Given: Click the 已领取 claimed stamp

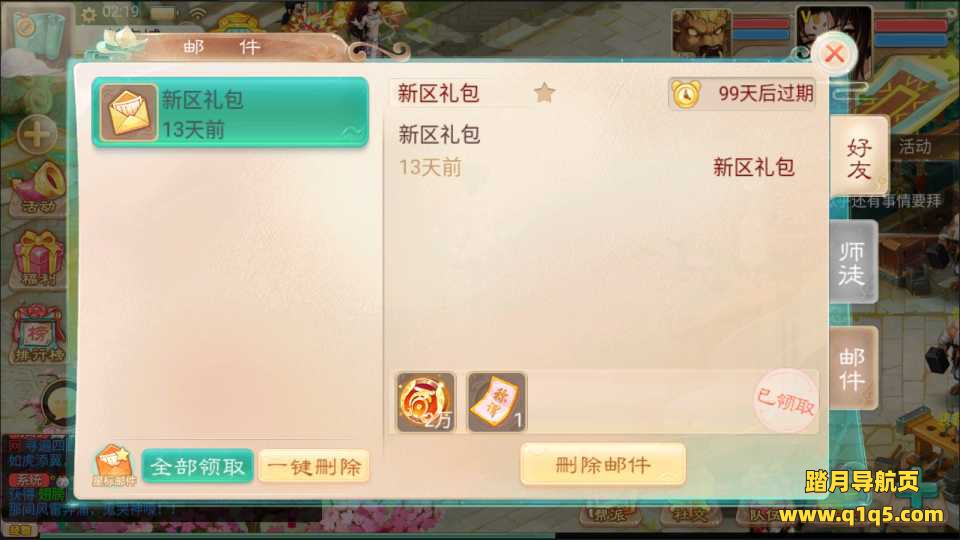Looking at the screenshot, I should tap(786, 401).
